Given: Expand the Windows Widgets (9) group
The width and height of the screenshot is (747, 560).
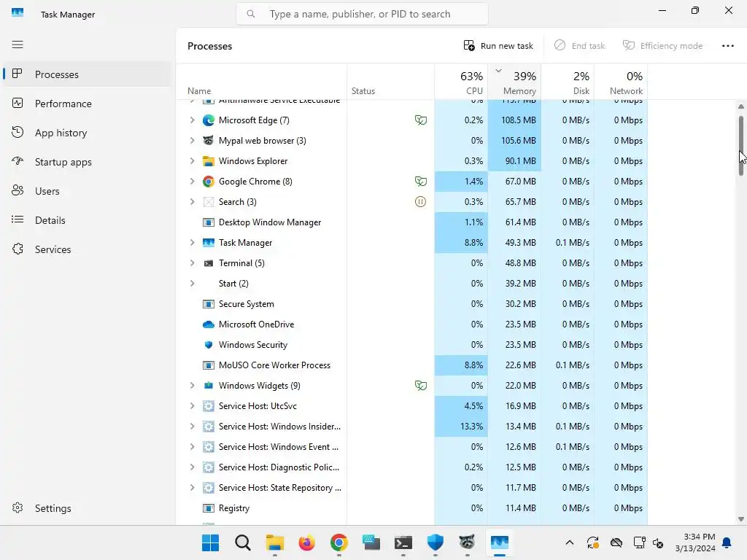Looking at the screenshot, I should [192, 386].
